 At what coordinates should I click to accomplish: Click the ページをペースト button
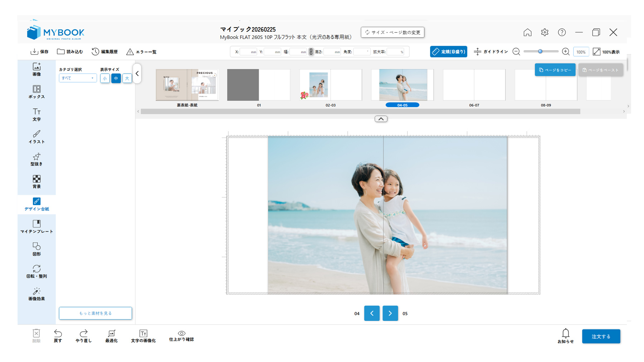point(601,70)
